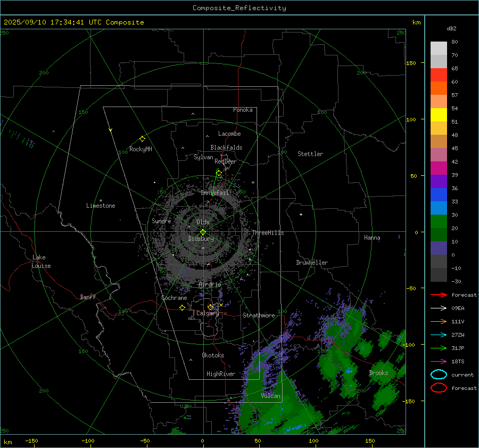Click the blue 36-33 dBZ color swatch
Screen dimensions: 479x448
(439, 194)
